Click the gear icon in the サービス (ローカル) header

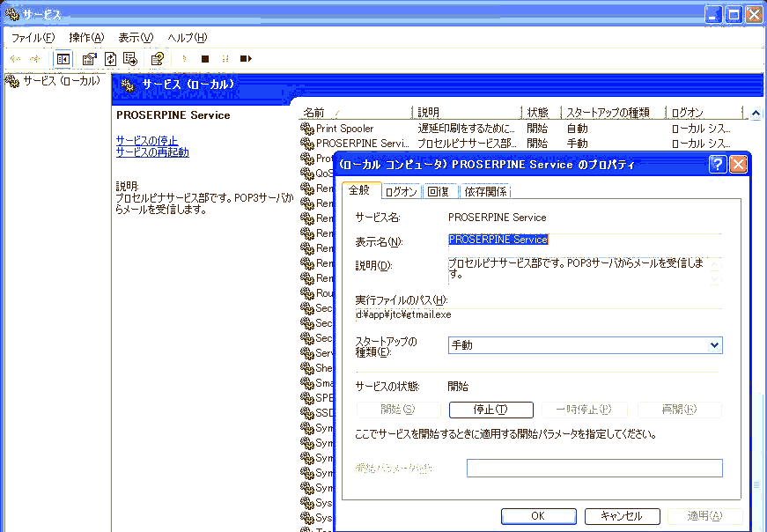click(128, 85)
